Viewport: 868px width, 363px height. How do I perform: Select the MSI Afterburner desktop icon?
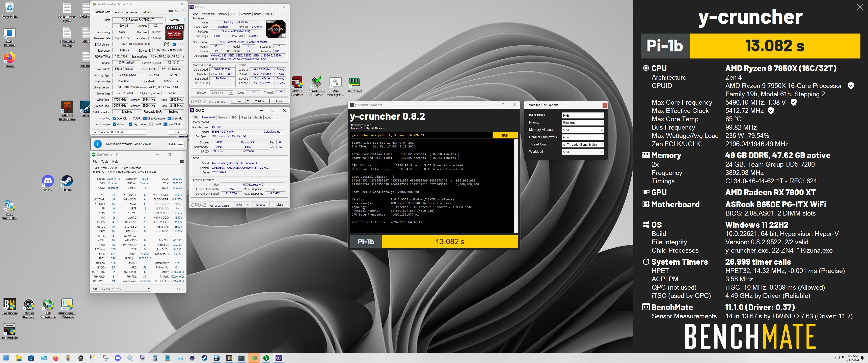click(x=47, y=309)
